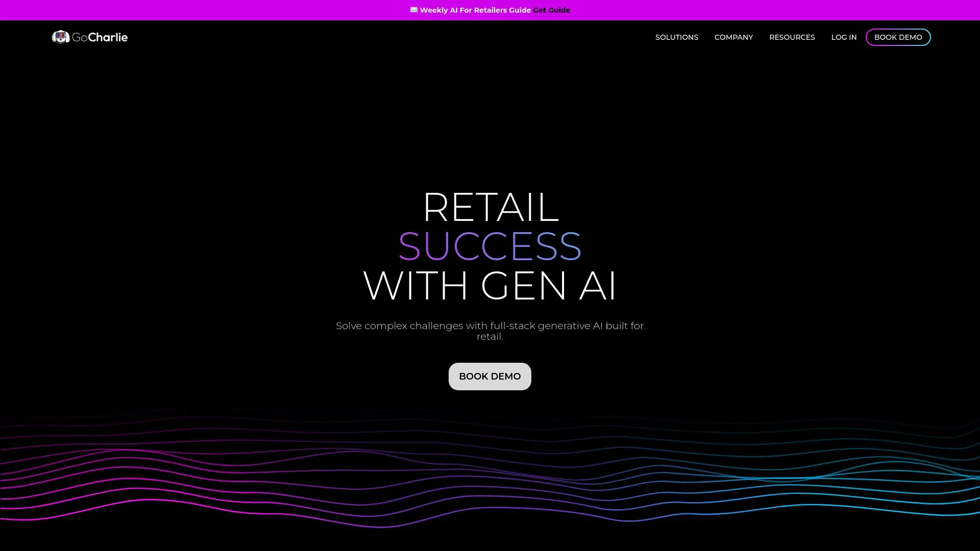Click the GoCharlie dog mascot logo
This screenshot has width=980, height=551.
pyautogui.click(x=61, y=37)
